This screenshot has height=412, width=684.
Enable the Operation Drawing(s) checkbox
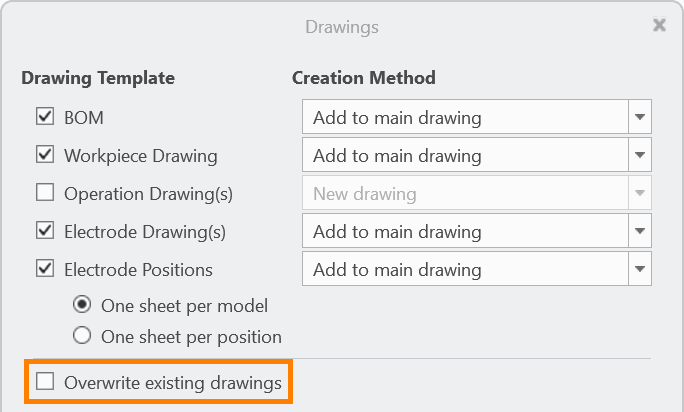[x=45, y=193]
